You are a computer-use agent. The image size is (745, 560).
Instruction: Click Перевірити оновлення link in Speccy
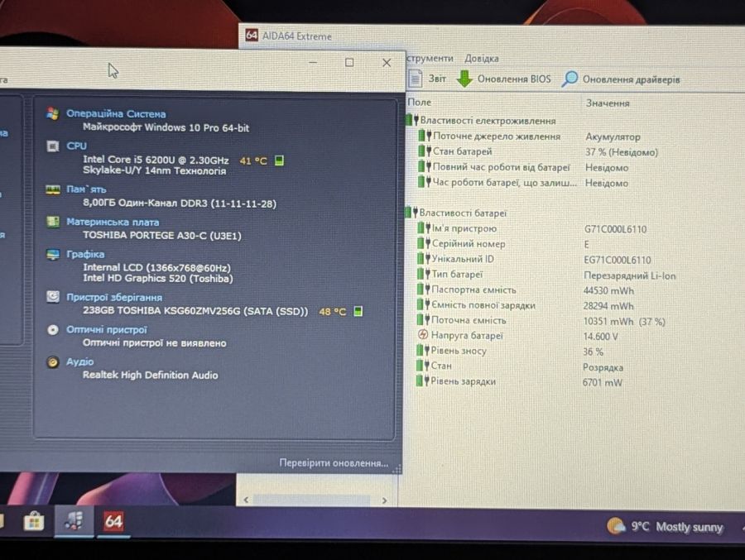point(334,462)
